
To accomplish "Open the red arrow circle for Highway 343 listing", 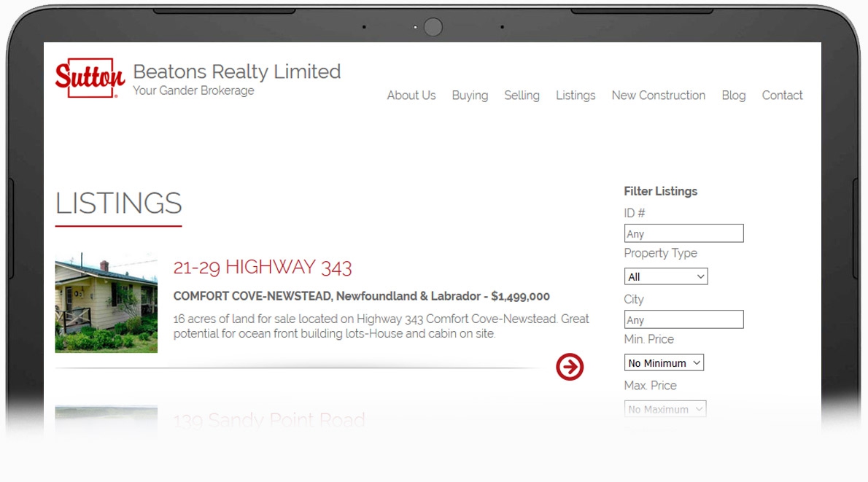I will click(x=570, y=367).
